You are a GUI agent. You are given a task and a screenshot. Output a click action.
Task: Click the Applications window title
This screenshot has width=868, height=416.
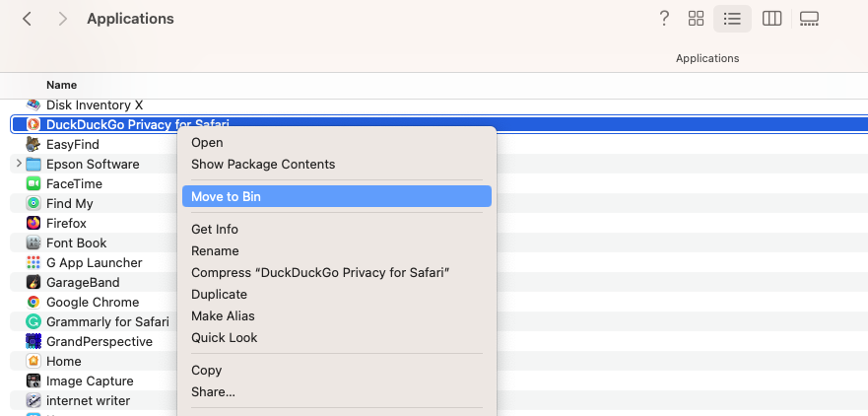[130, 19]
